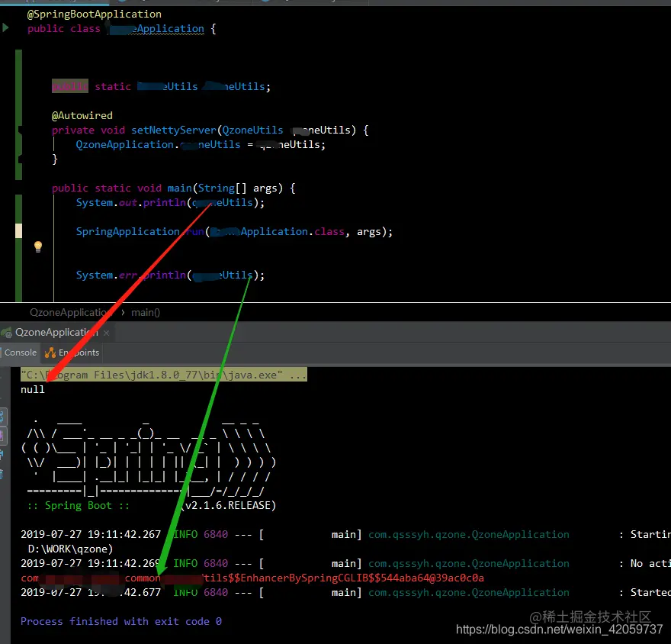Screen dimensions: 671x644
Task: Click 'String[]' parameter type in main
Action: pyautogui.click(x=222, y=188)
